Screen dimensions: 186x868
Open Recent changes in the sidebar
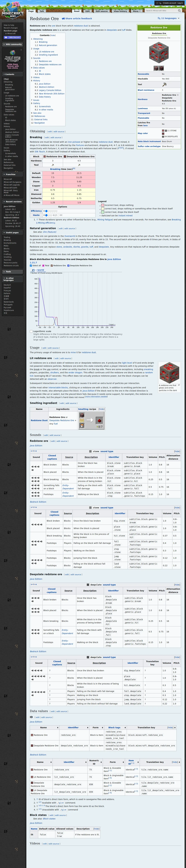point(11,28)
